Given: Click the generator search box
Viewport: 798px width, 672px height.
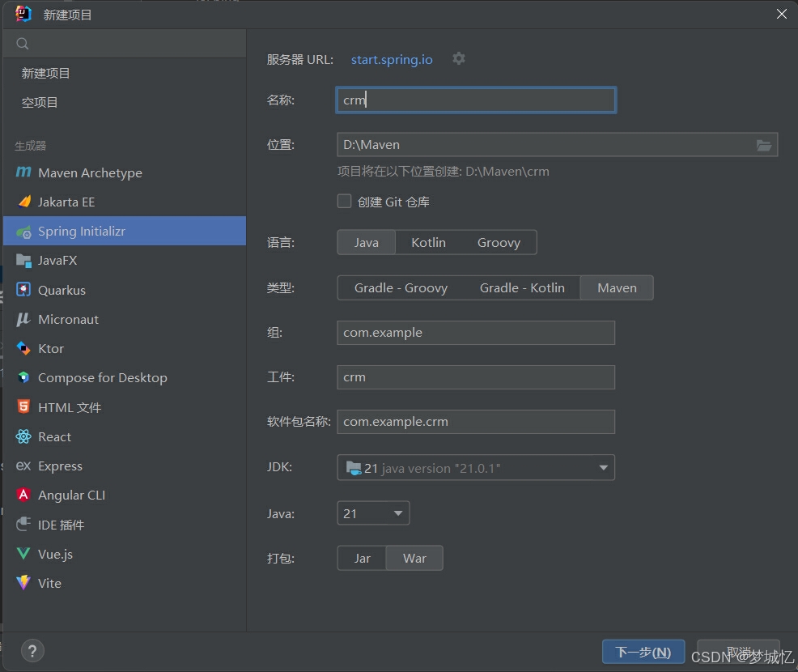Looking at the screenshot, I should [x=125, y=43].
